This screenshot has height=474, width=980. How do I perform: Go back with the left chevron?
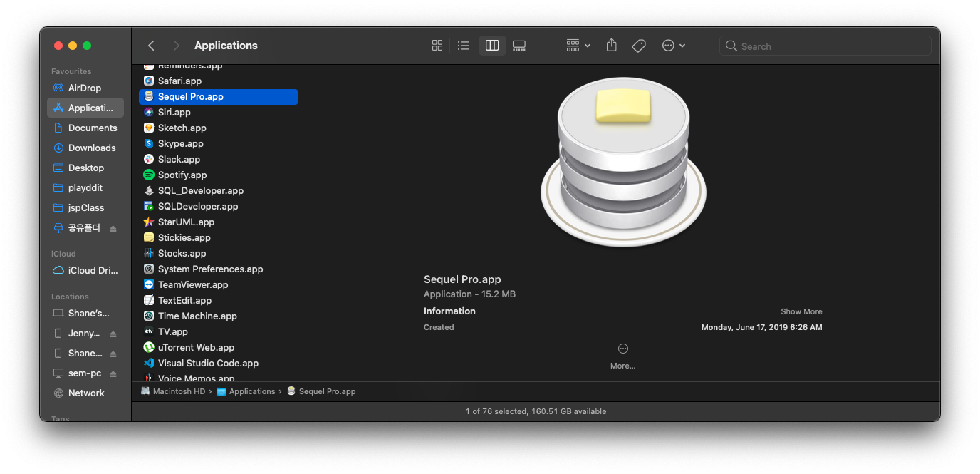[x=151, y=46]
